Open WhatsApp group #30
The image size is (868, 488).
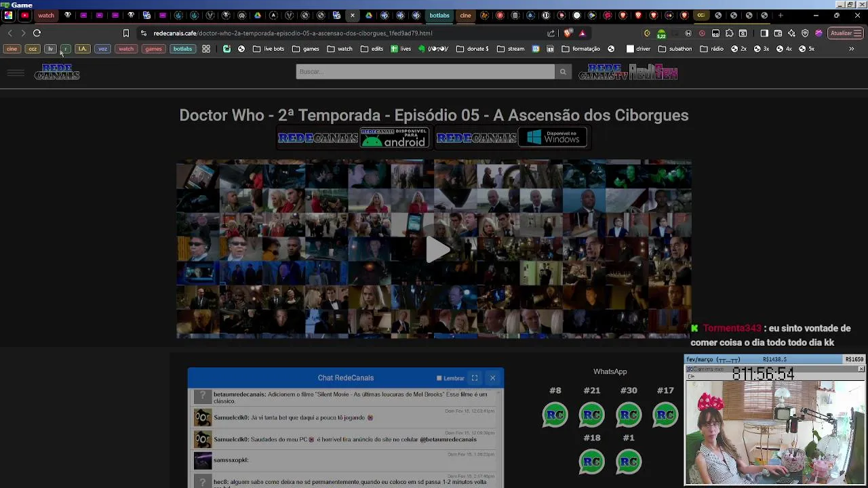point(629,414)
